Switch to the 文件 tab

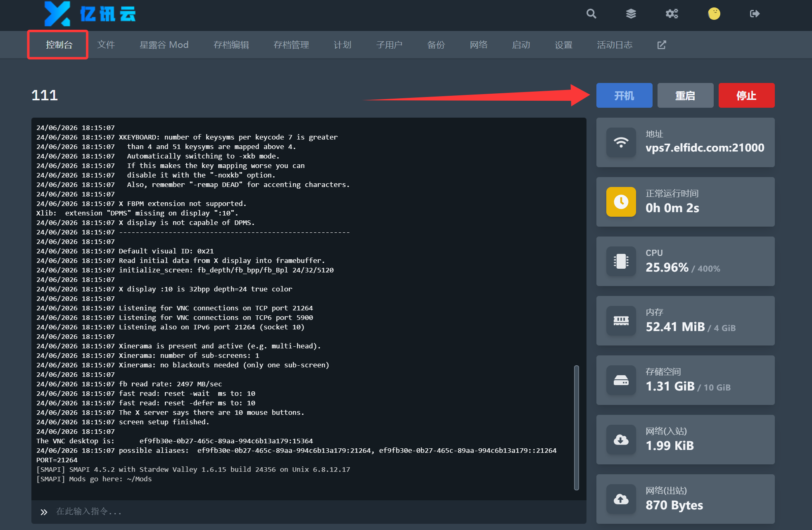point(106,45)
